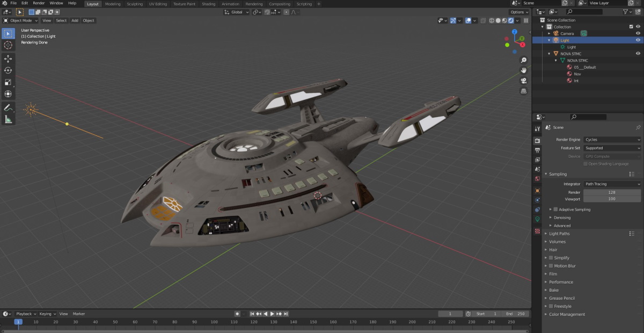Click the play animation button
This screenshot has height=333, width=644.
point(272,314)
